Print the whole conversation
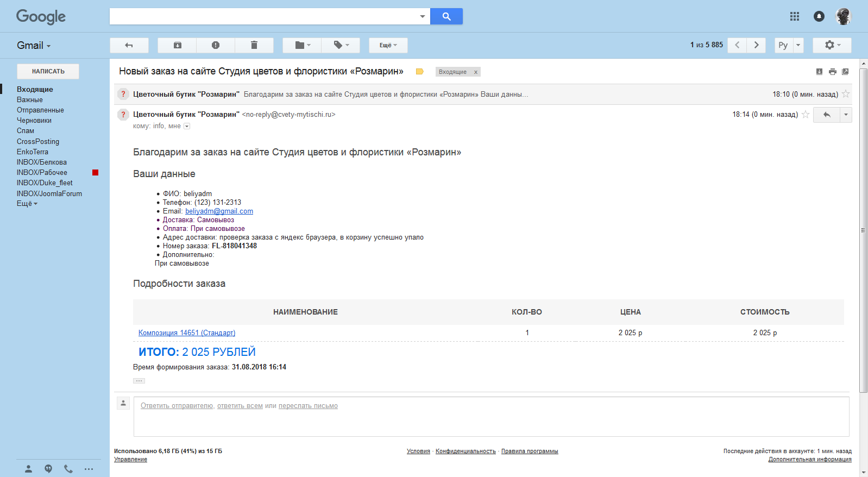 coord(832,72)
